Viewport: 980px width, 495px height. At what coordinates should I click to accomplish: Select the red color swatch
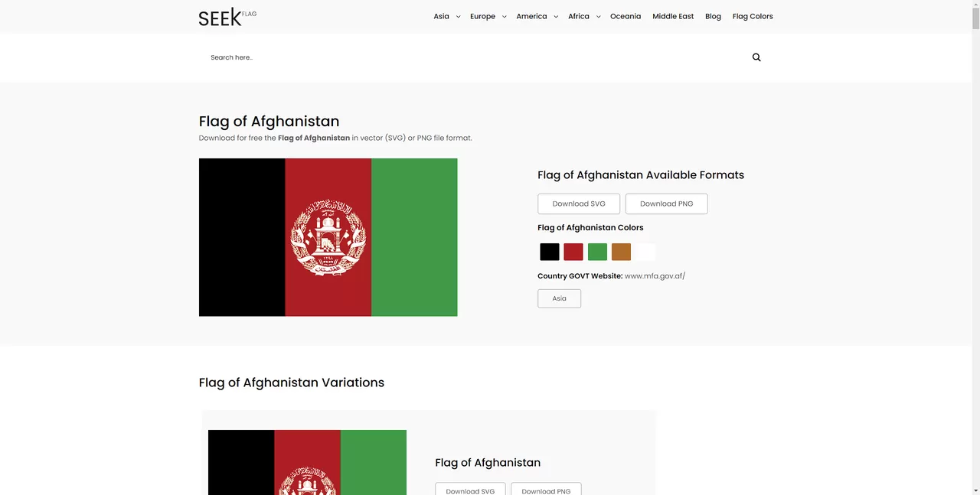click(x=573, y=252)
